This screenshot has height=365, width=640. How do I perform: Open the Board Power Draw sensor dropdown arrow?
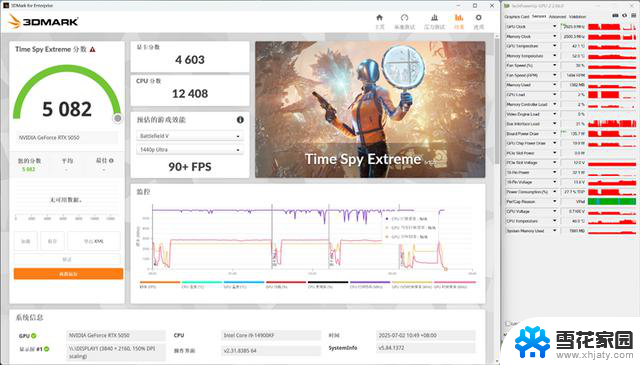554,134
